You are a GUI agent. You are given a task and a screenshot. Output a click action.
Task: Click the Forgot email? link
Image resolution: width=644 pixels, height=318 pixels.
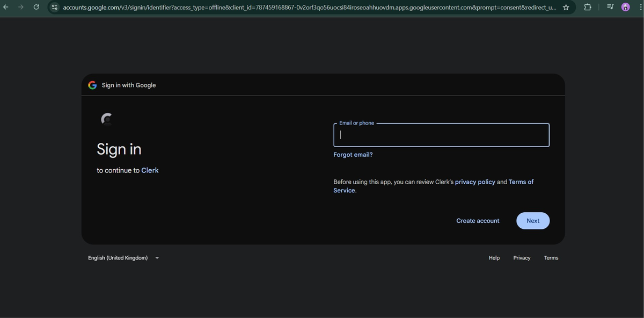353,155
